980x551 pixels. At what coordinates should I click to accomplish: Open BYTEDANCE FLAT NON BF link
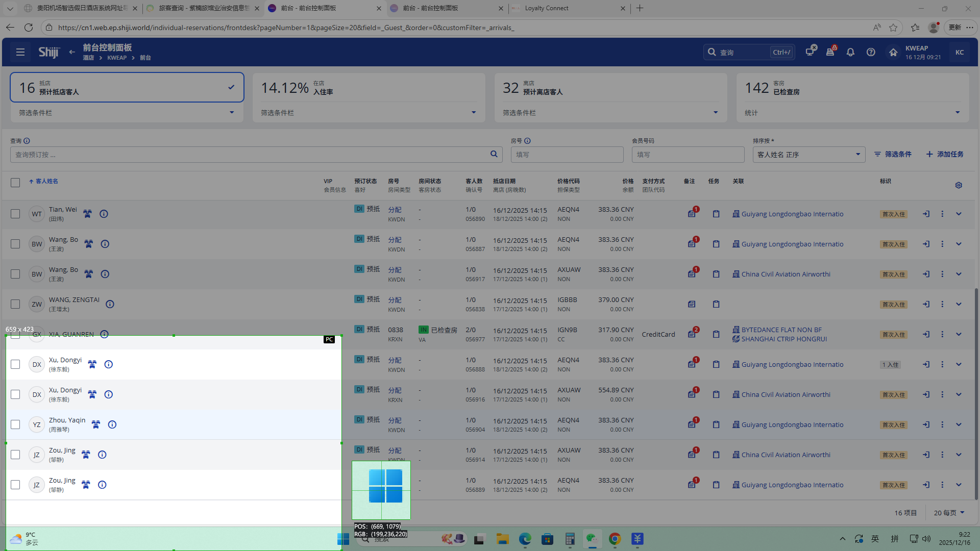coord(781,330)
